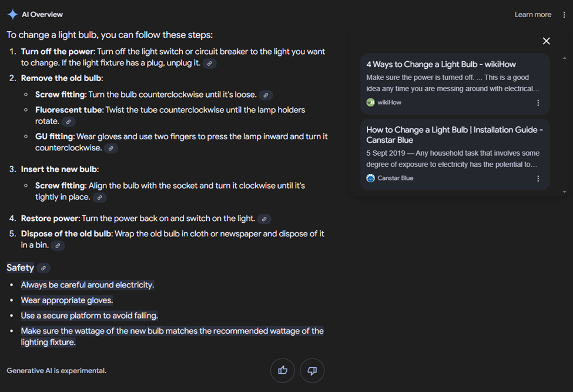Close the sources side panel
This screenshot has height=392, width=573.
(x=547, y=41)
